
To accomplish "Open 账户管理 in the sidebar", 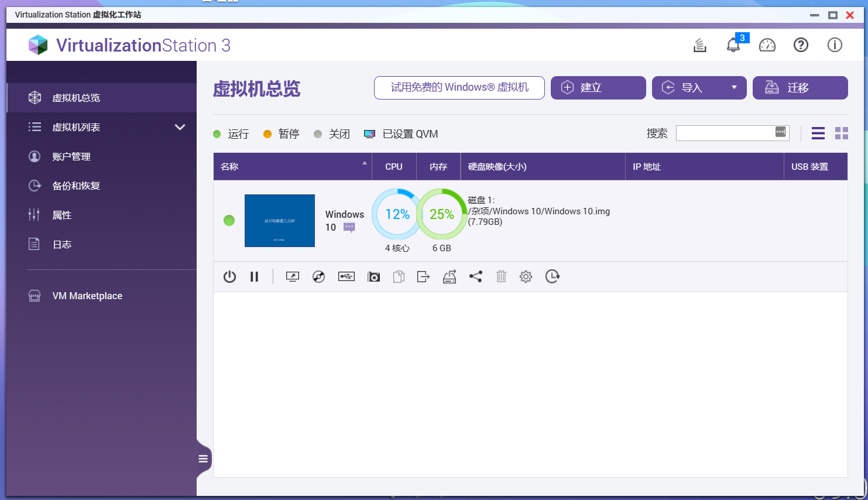I will point(101,156).
